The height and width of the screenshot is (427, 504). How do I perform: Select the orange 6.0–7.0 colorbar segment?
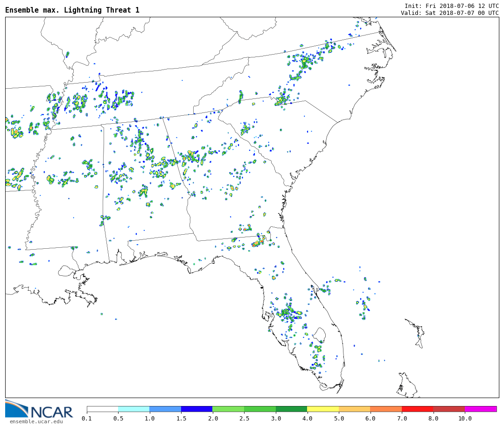pyautogui.click(x=386, y=409)
